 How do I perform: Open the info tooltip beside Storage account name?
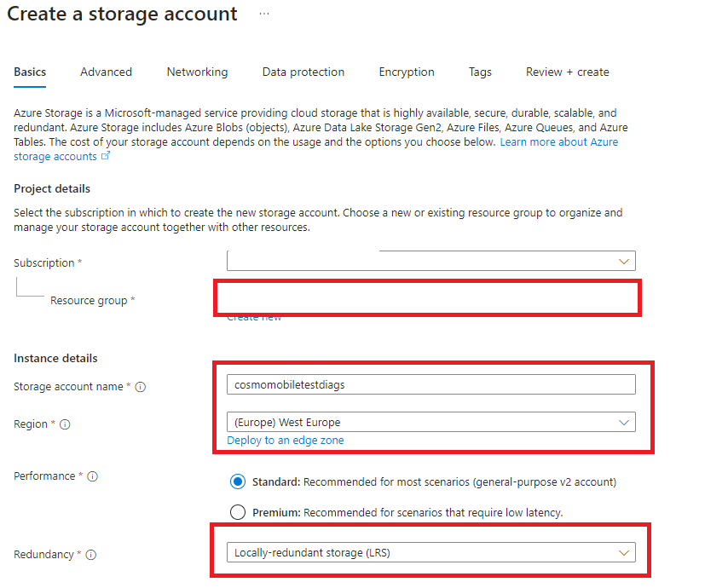coord(142,387)
